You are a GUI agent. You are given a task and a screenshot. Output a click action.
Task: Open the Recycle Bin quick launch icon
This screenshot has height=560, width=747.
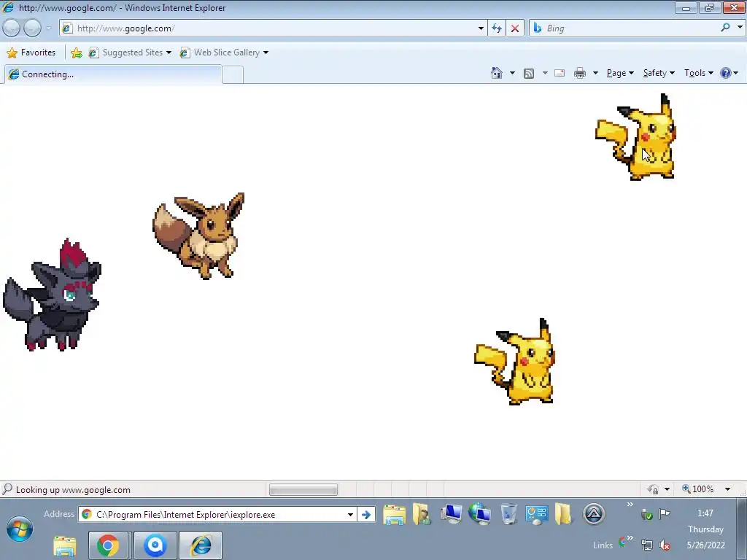pos(508,514)
